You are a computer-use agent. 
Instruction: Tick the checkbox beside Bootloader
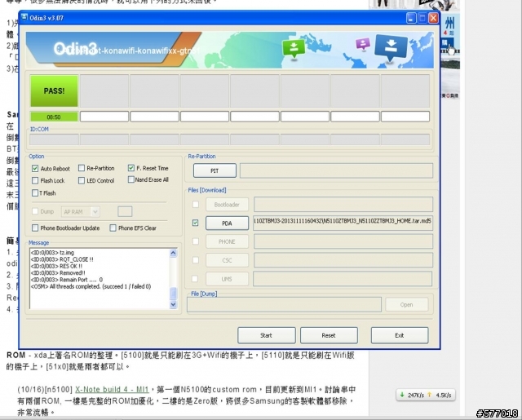(196, 204)
